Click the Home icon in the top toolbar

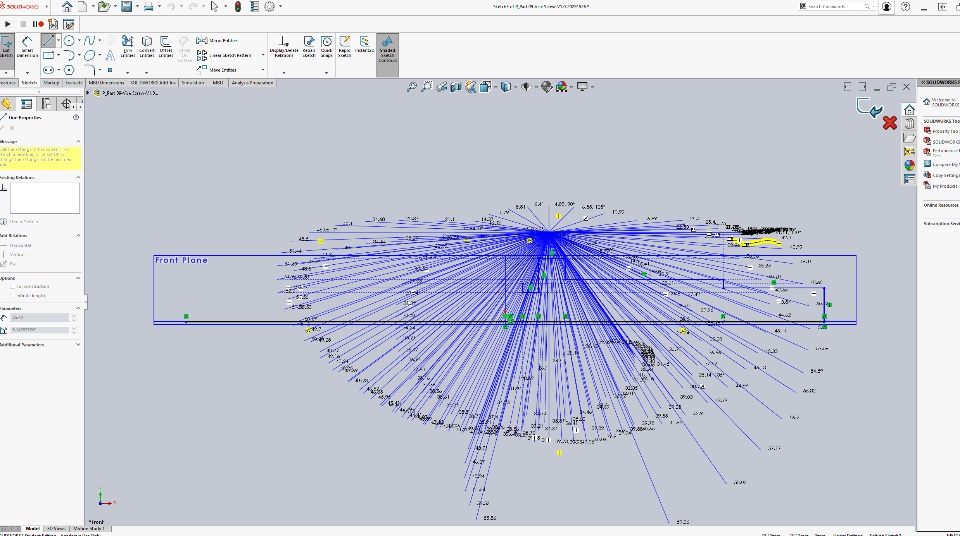tap(67, 7)
